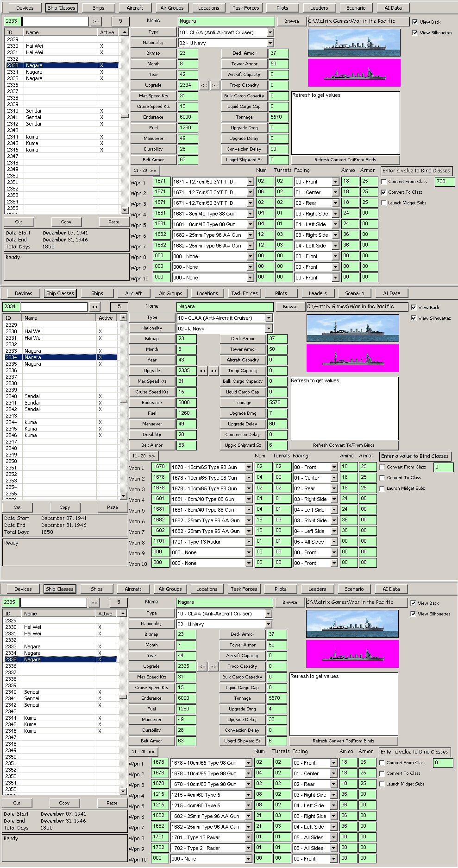458x868 pixels.
Task: Click the >> next-record button beside ID 2333
Action: tap(96, 21)
